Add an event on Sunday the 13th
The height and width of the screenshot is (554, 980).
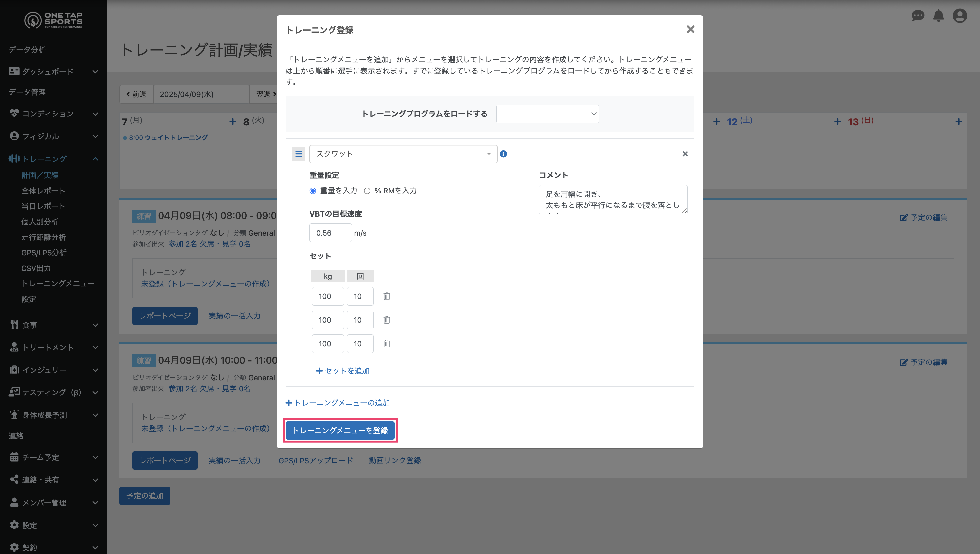tap(958, 122)
